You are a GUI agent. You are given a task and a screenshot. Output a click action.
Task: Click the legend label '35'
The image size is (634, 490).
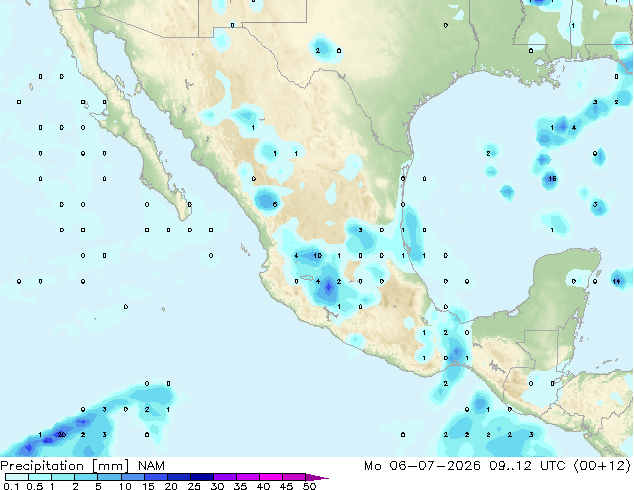240,486
